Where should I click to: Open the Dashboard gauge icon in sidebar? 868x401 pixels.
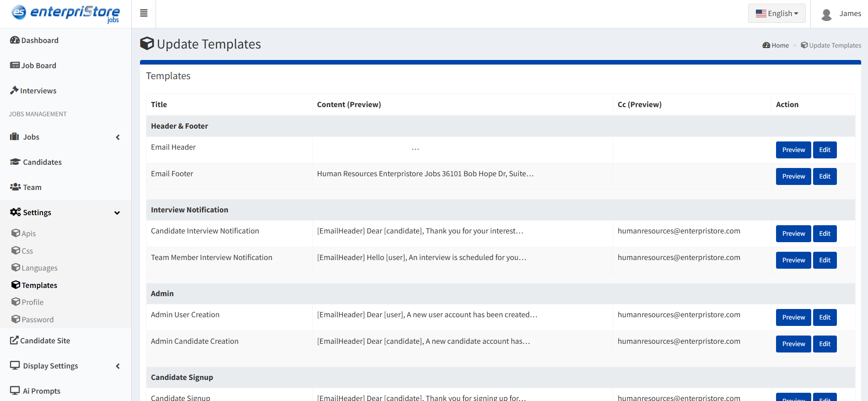15,40
